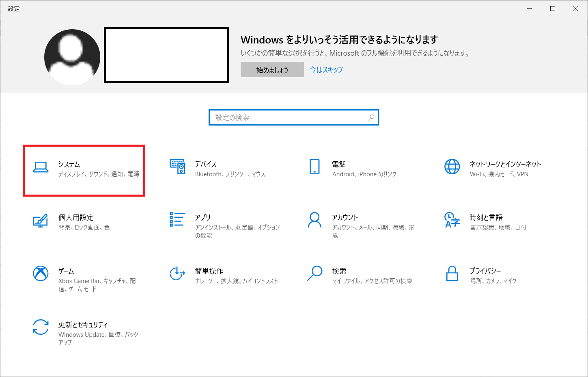Click the 時刻と言語 clock-letter icon
This screenshot has height=377, width=588.
click(x=452, y=220)
